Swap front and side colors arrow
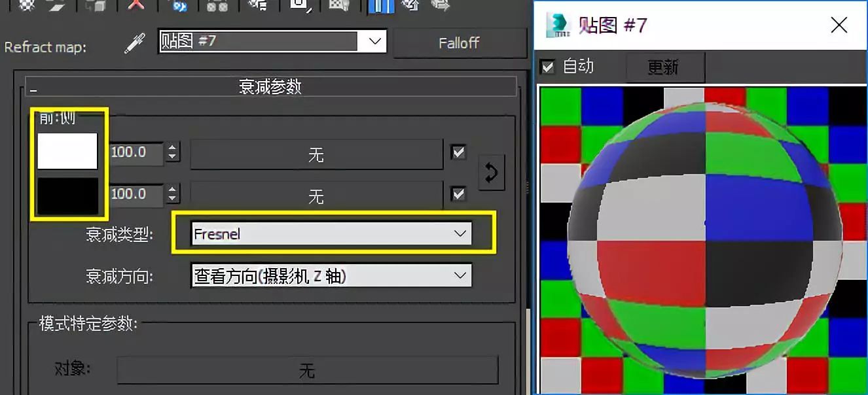 click(491, 173)
